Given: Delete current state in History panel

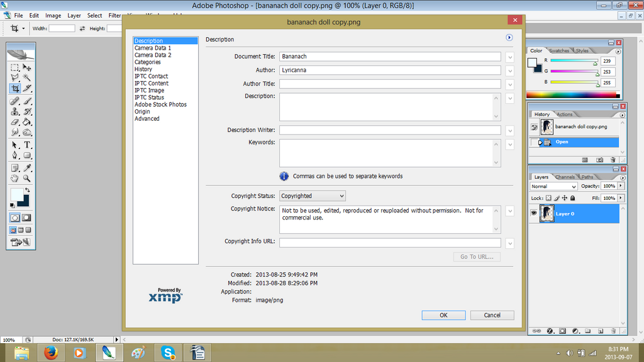Looking at the screenshot, I should point(613,160).
